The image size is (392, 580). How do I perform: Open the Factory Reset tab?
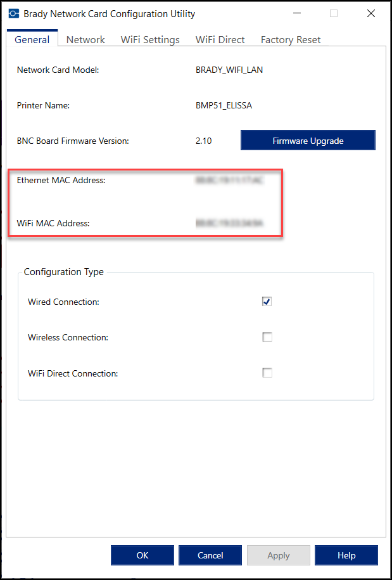(x=291, y=39)
